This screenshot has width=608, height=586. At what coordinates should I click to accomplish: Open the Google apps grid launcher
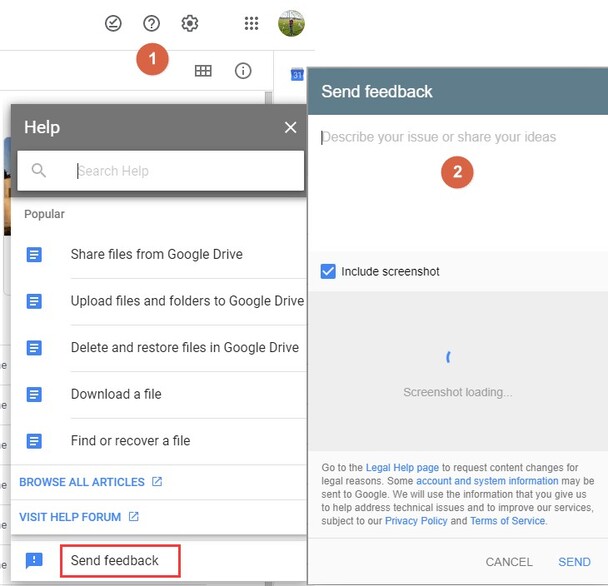tap(251, 23)
